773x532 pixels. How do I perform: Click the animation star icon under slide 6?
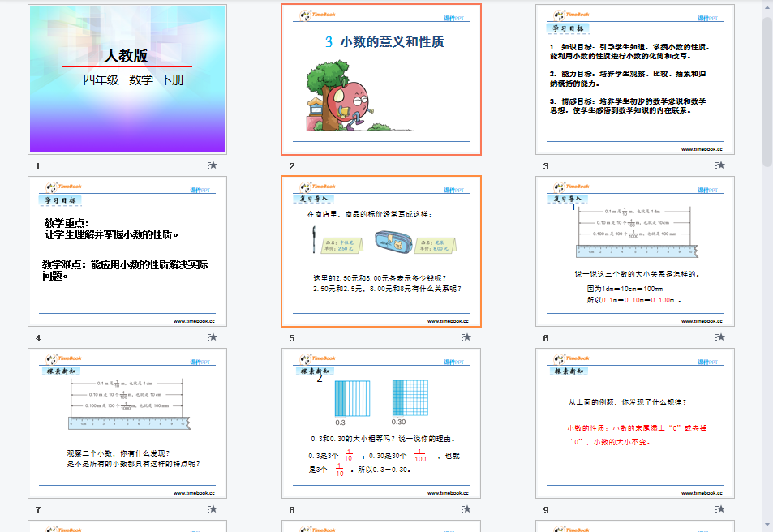(x=719, y=337)
